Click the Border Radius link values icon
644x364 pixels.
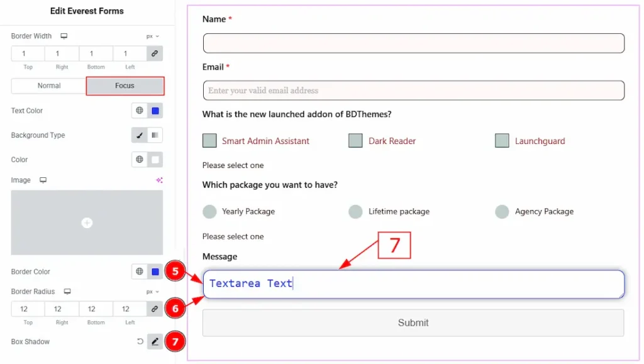coord(155,309)
